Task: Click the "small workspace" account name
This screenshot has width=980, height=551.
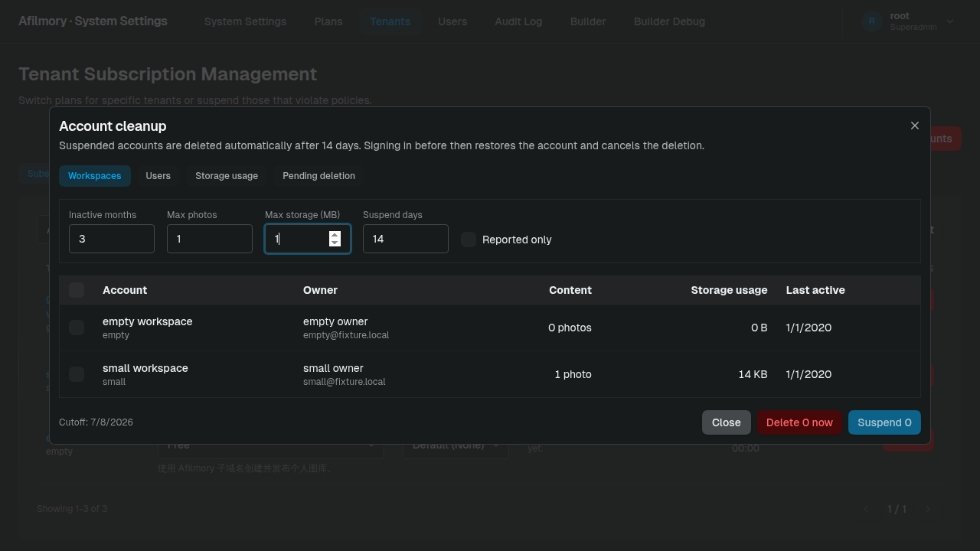Action: click(145, 368)
